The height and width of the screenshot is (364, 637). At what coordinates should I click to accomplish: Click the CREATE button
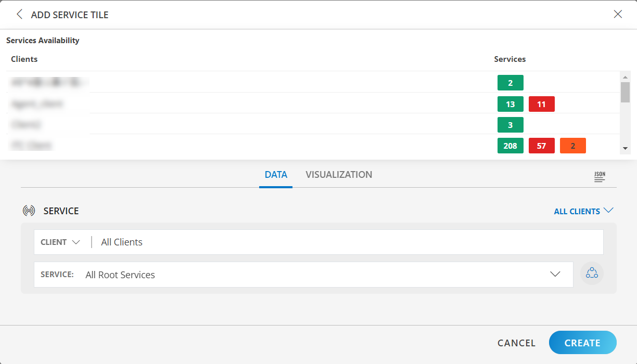click(x=582, y=343)
